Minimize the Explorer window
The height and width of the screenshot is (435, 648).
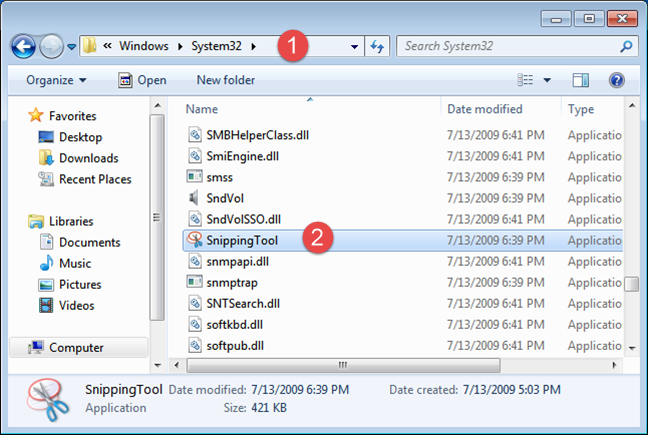(556, 19)
